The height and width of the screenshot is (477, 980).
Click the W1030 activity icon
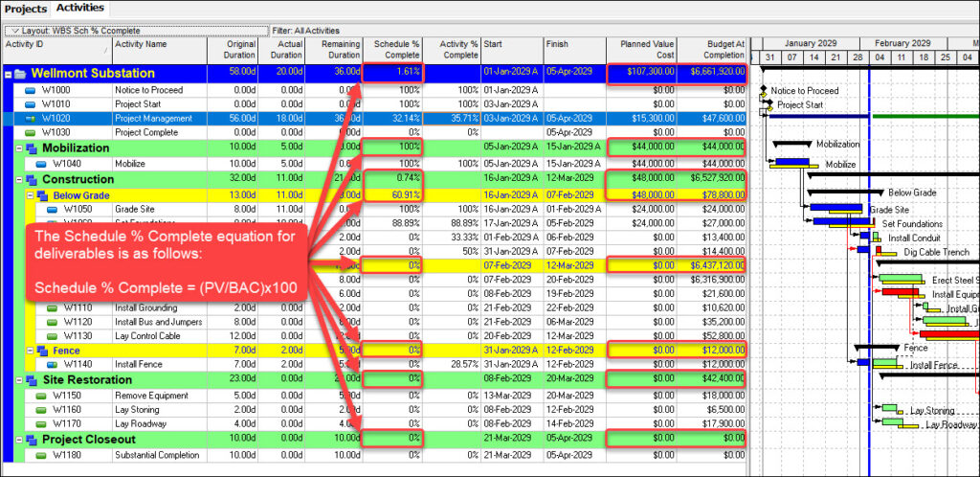(x=31, y=132)
